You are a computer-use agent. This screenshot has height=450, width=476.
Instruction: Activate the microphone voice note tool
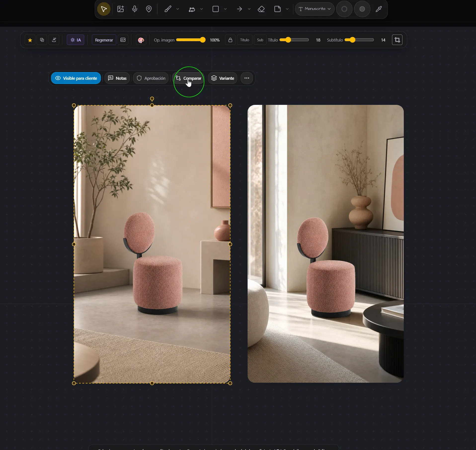pyautogui.click(x=135, y=9)
